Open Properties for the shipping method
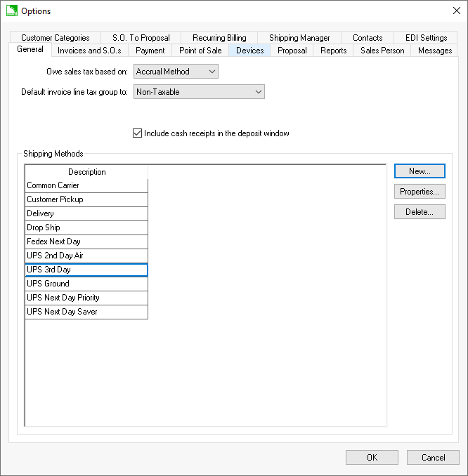The width and height of the screenshot is (468, 476). tap(420, 192)
